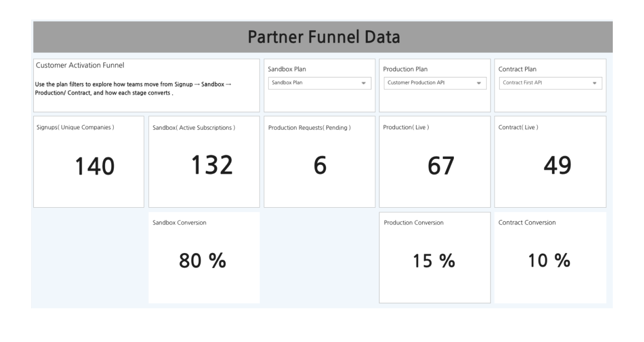Click the Sandbox Plan dropdown arrow
644x342 pixels.
pyautogui.click(x=364, y=83)
